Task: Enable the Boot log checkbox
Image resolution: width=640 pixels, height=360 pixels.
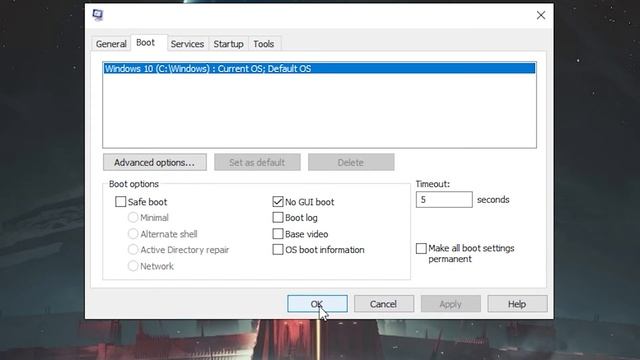Action: coord(278,218)
